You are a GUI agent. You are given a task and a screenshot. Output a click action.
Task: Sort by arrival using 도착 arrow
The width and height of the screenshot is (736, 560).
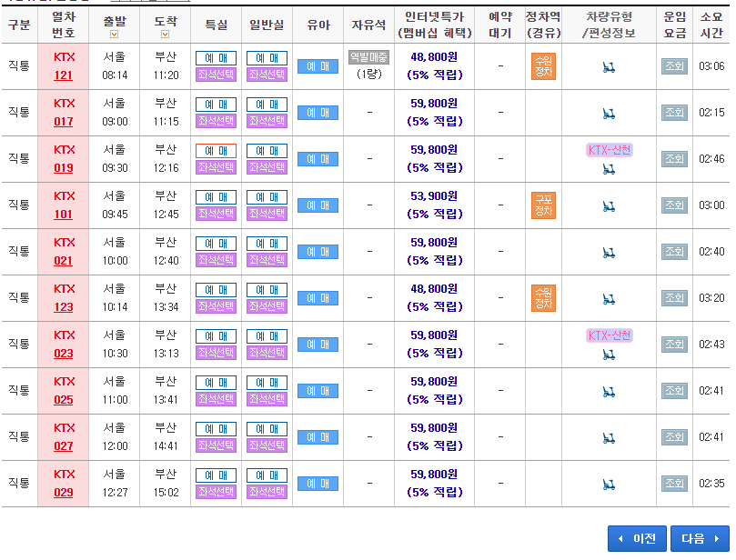point(165,35)
